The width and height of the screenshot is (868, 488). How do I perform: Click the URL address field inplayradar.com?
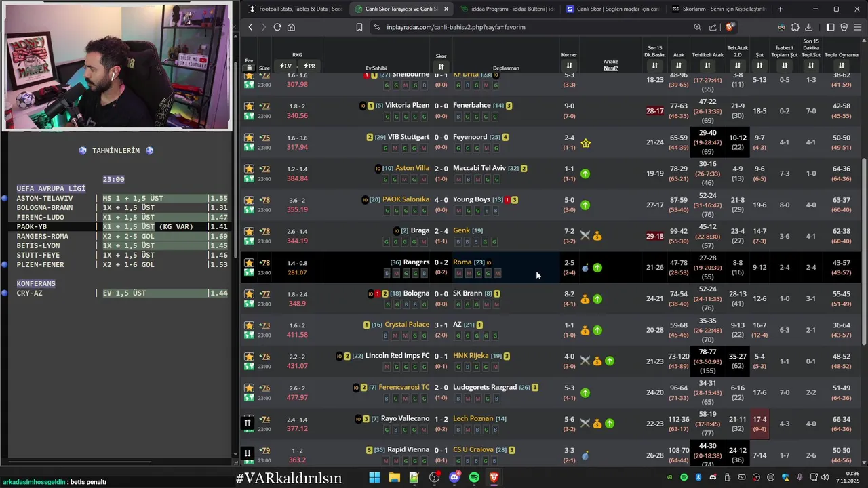point(456,27)
